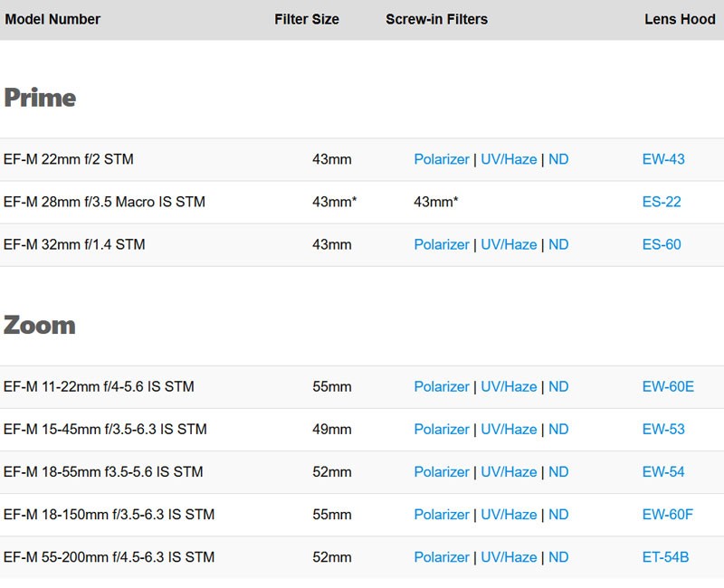This screenshot has height=588, width=724.
Task: Open the ES-60 lens hood link
Action: [x=661, y=244]
